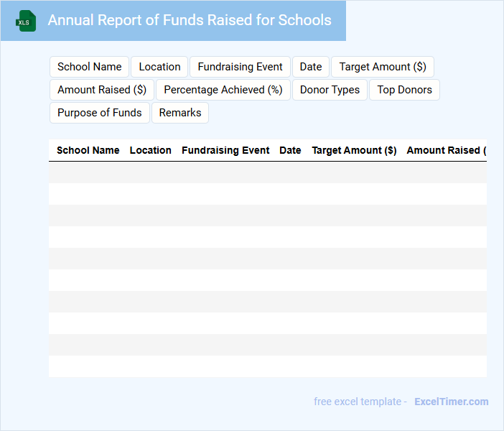Select the Remarks tag button
Viewport: 504px width, 431px height.
click(x=180, y=113)
